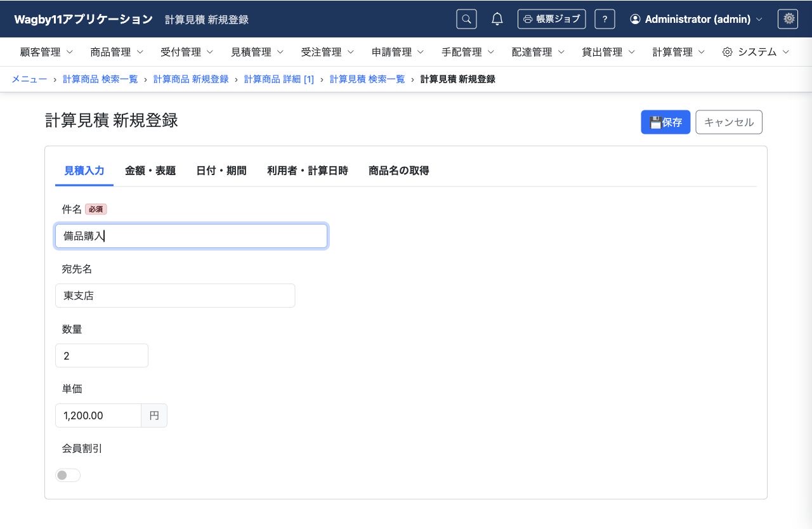Follow the 計算商品 検索一覧 breadcrumb

100,79
